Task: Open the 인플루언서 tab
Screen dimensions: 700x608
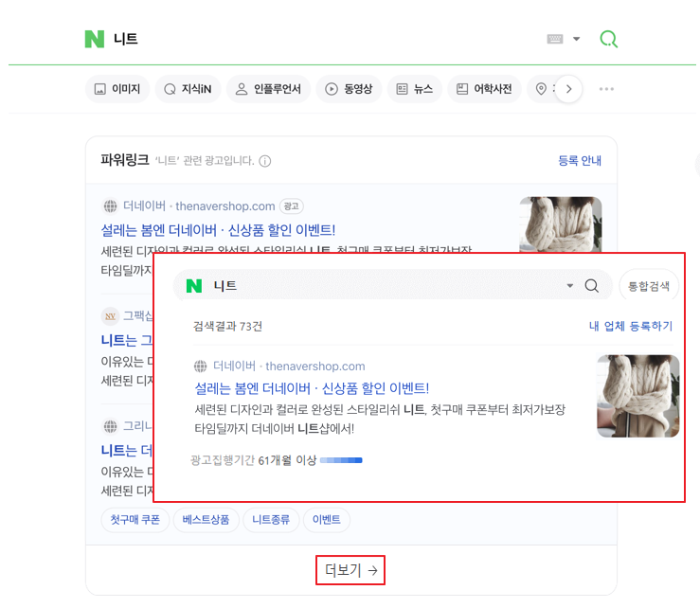Action: coord(268,89)
